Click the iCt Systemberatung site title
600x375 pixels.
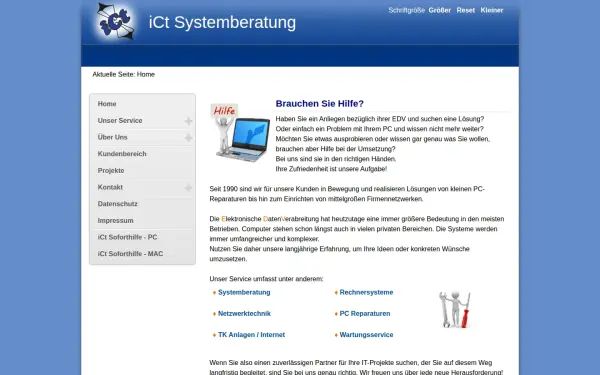coord(222,22)
